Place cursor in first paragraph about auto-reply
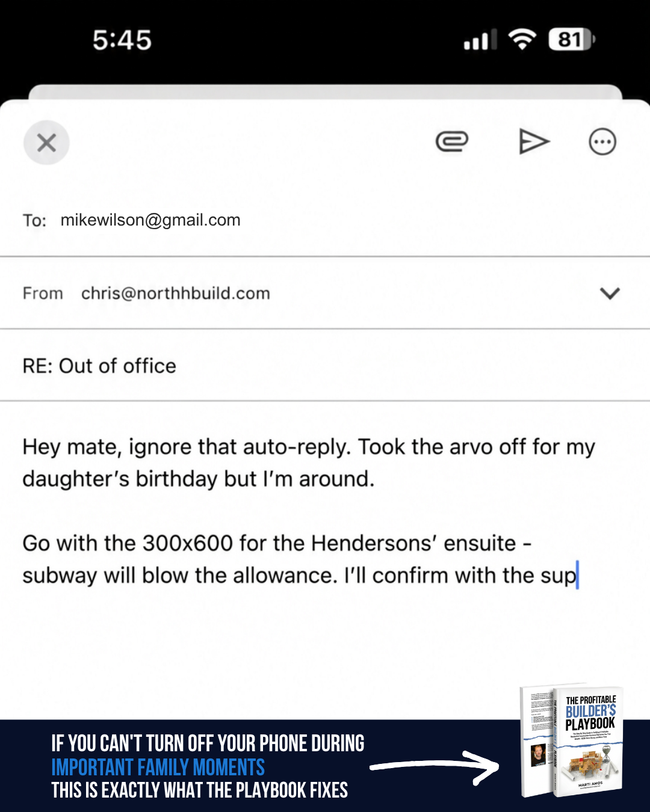 click(309, 463)
